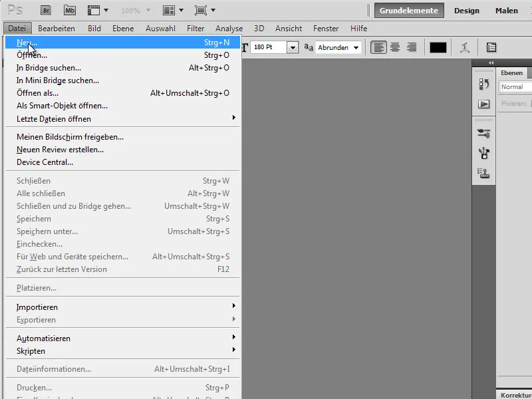
Task: Select In Mini Bridge suchen...
Action: pyautogui.click(x=123, y=80)
